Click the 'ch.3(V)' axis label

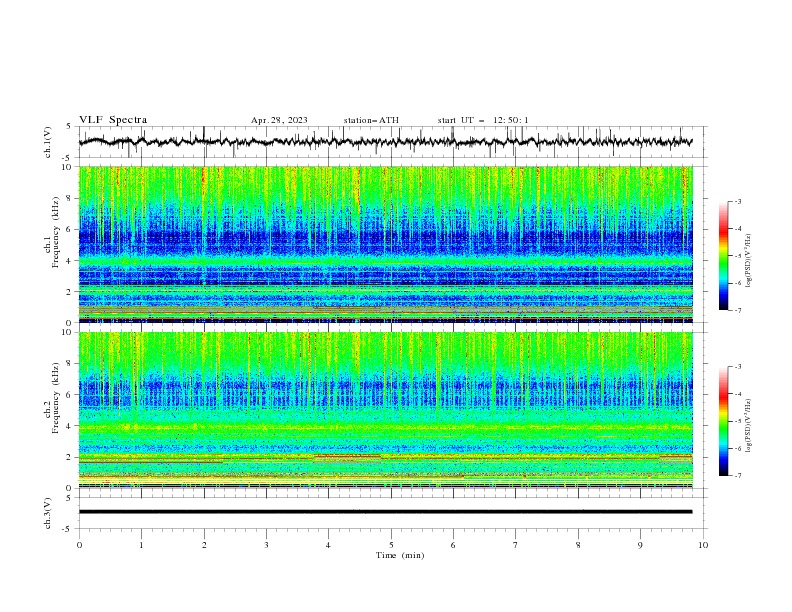[x=47, y=513]
